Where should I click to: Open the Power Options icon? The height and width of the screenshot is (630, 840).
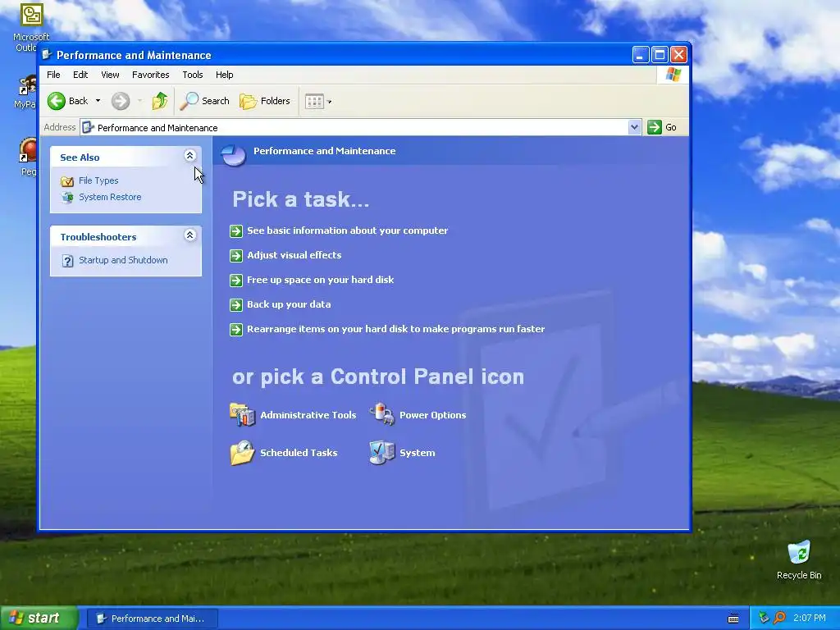point(382,414)
